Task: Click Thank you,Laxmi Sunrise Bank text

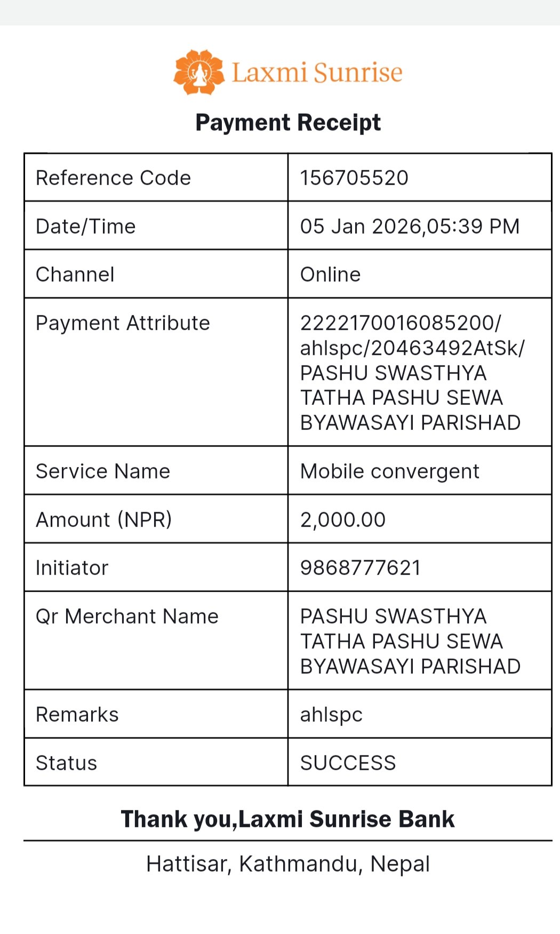Action: click(x=288, y=819)
